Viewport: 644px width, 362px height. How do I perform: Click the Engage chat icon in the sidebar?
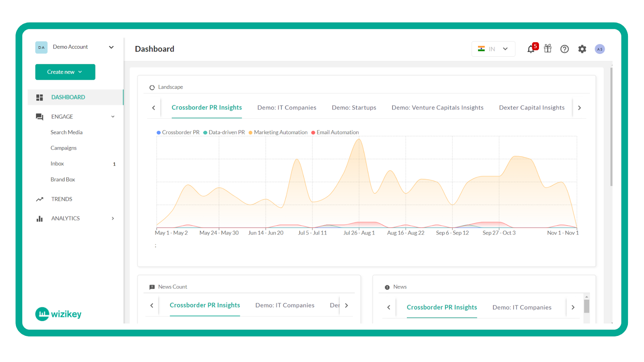[39, 117]
